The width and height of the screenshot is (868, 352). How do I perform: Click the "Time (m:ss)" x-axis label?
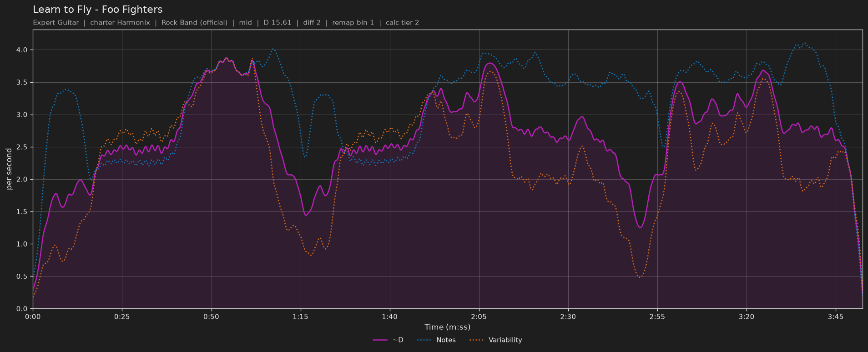coord(448,327)
